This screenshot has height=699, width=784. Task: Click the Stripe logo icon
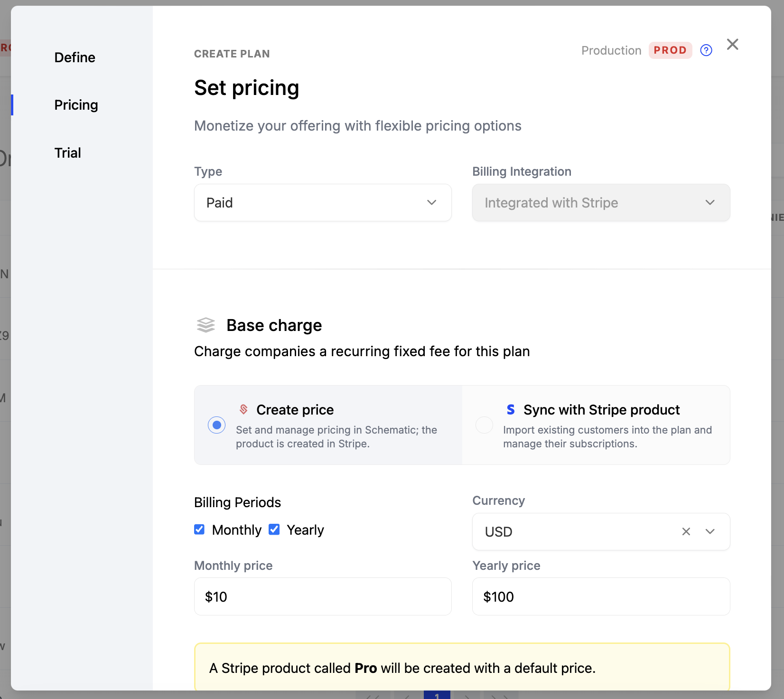pyautogui.click(x=511, y=409)
